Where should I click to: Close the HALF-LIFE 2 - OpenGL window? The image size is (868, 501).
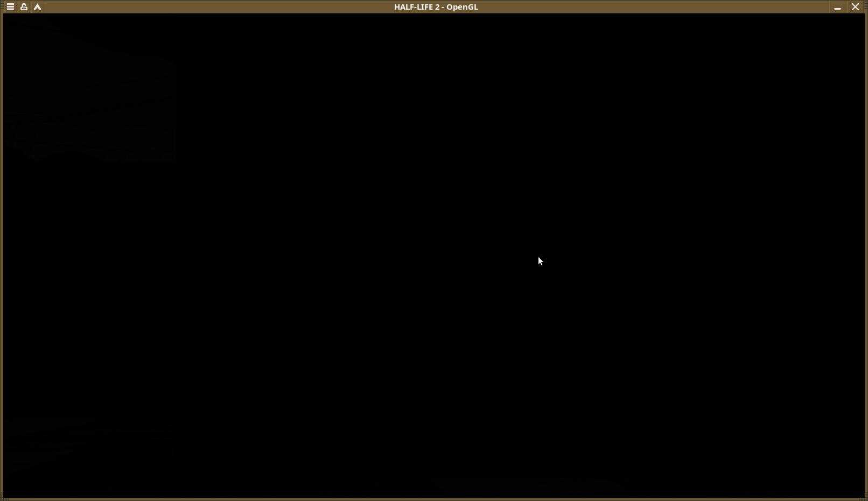[x=855, y=7]
